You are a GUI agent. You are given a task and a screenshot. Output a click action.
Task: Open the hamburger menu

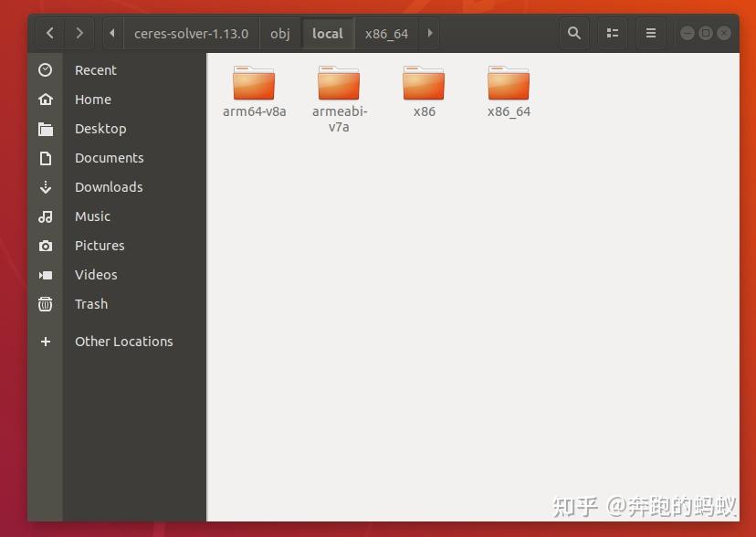click(651, 33)
